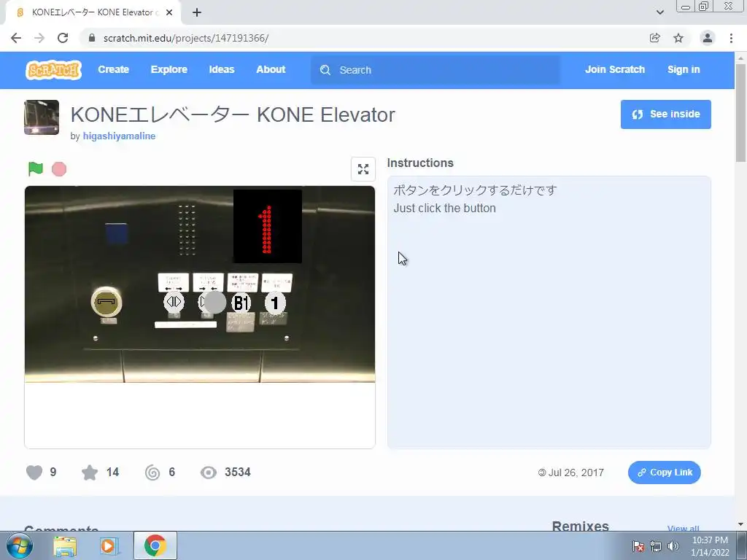Image resolution: width=747 pixels, height=560 pixels.
Task: Open the Ideas page
Action: pyautogui.click(x=222, y=69)
